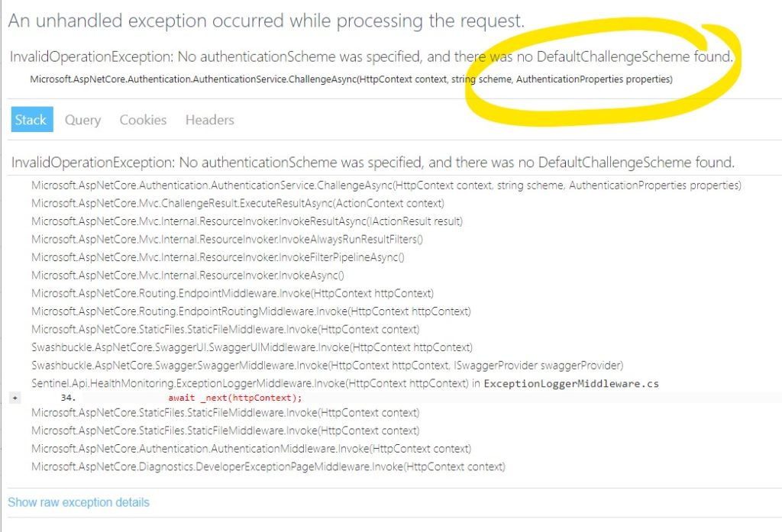The image size is (782, 532).
Task: Click the ExceptionLoggerMiddleware.cs file name
Action: click(571, 383)
